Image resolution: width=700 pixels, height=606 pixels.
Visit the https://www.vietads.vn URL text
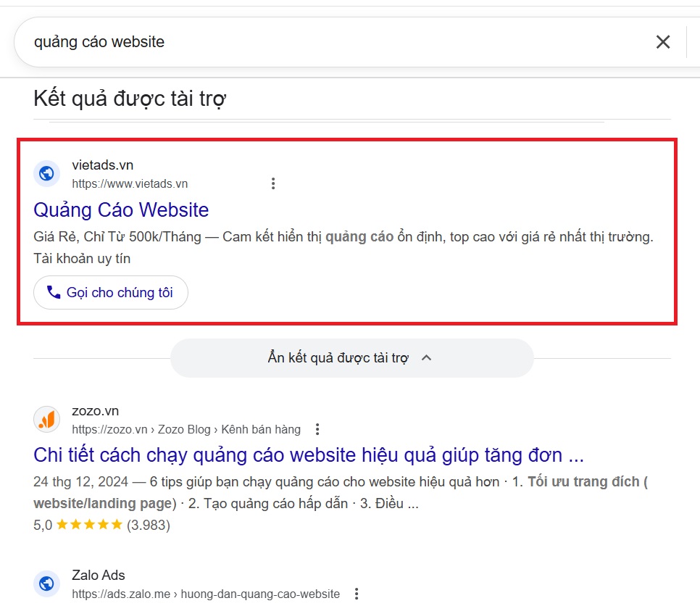point(130,183)
